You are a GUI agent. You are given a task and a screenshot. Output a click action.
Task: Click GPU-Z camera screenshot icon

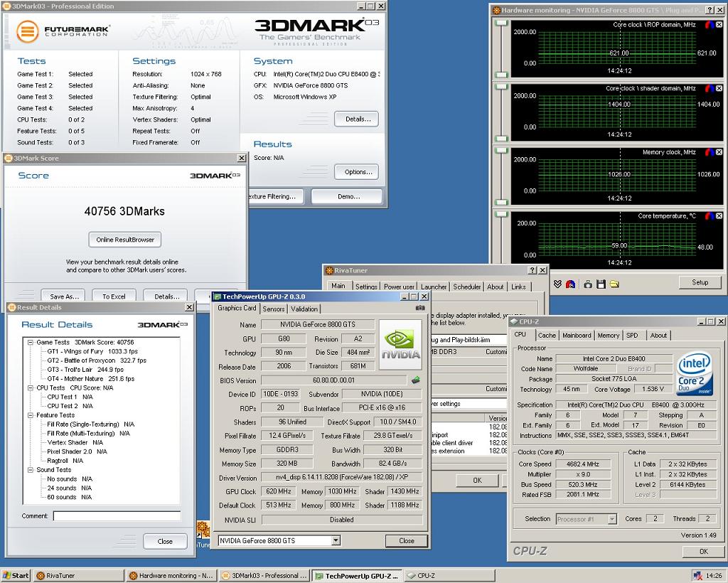[x=419, y=308]
